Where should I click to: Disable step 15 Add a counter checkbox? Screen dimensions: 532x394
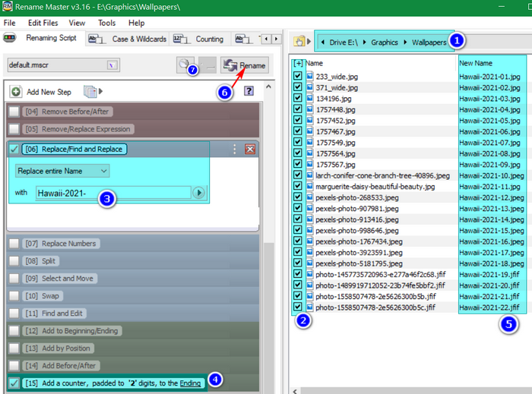(x=14, y=383)
